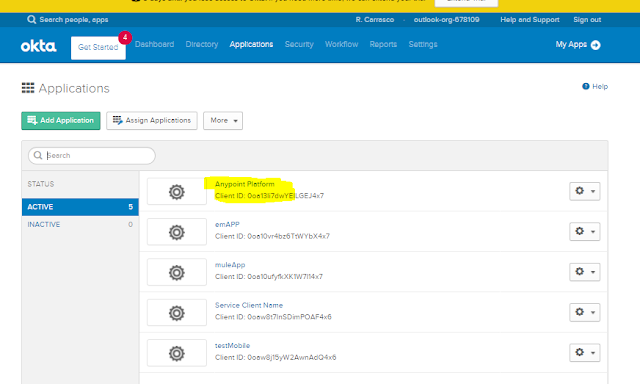Click the Help question mark icon
Viewport: 640px width, 384px height.
[x=586, y=86]
